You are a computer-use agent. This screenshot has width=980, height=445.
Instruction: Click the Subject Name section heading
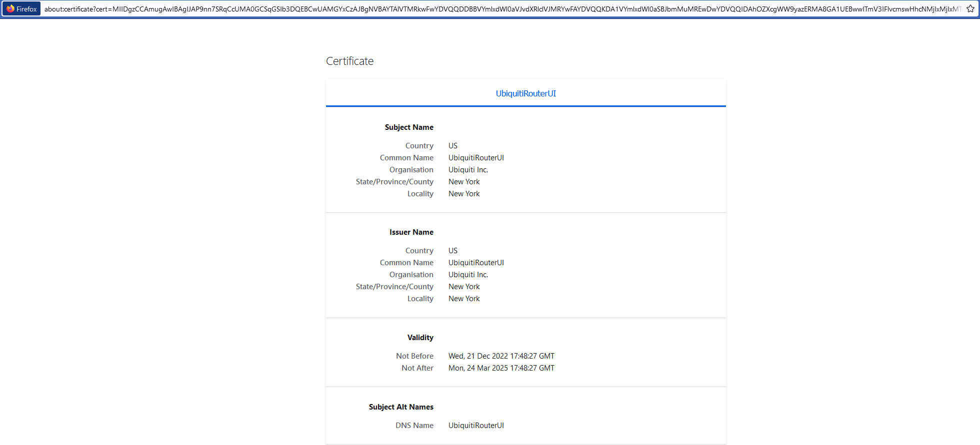pos(409,127)
